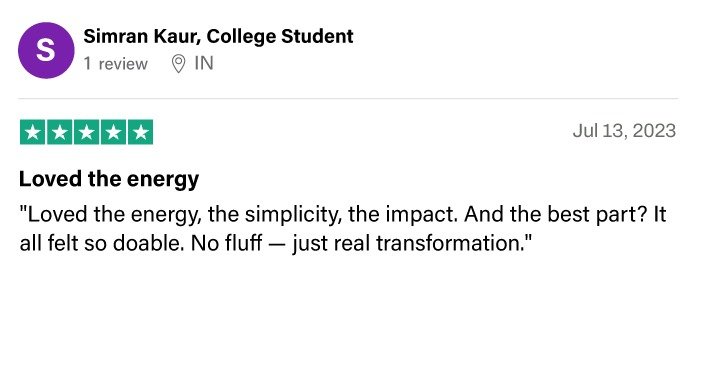This screenshot has height=384, width=702.
Task: Click the location pin icon
Action: [x=178, y=64]
